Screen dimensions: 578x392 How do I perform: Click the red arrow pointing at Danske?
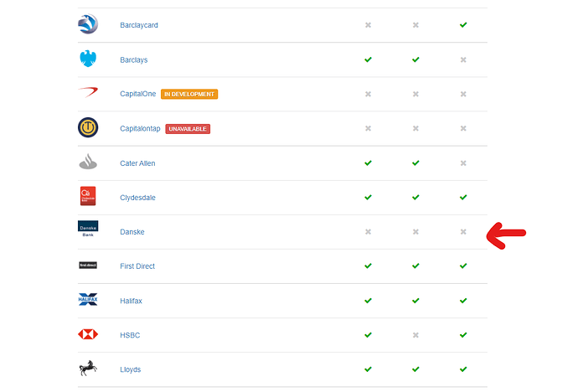(x=506, y=235)
